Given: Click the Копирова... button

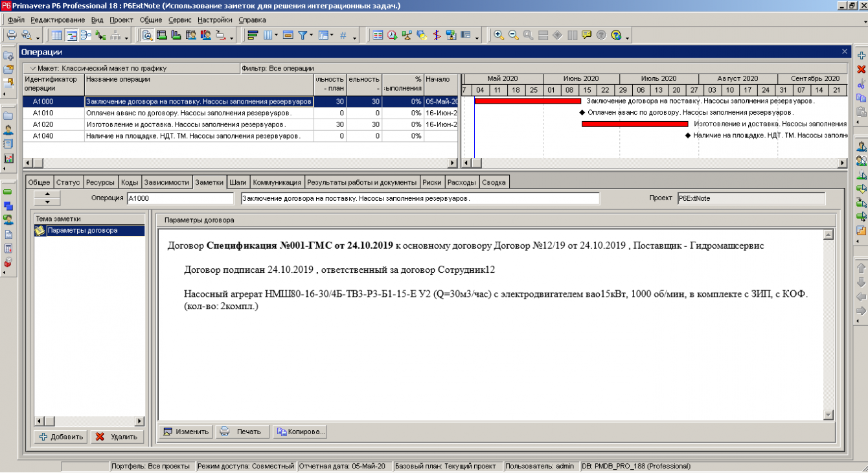Looking at the screenshot, I should point(300,432).
